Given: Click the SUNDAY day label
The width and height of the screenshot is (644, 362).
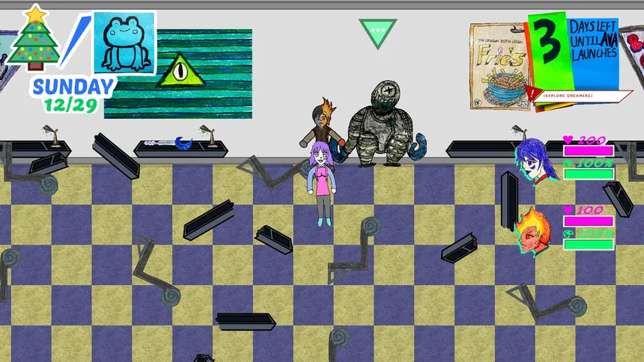Looking at the screenshot, I should pos(73,87).
